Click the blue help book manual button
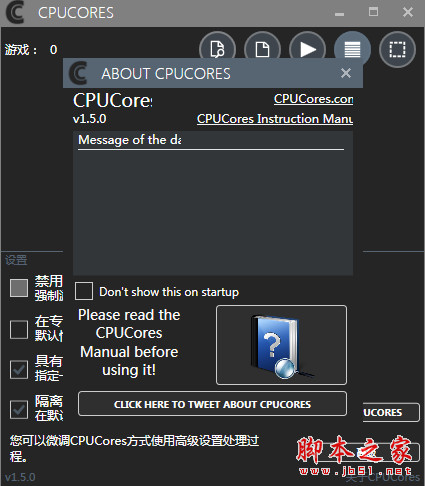Screen dimensions: 425x486 coord(281,345)
